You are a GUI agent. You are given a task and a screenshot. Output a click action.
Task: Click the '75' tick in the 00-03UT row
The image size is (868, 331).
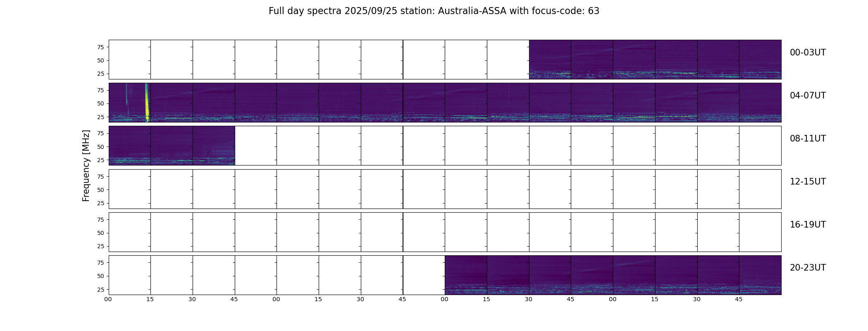point(100,47)
